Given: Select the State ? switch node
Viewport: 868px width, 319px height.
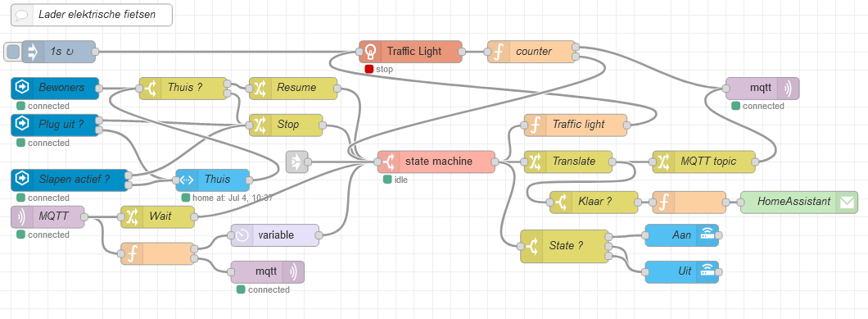Looking at the screenshot, I should click(x=564, y=246).
